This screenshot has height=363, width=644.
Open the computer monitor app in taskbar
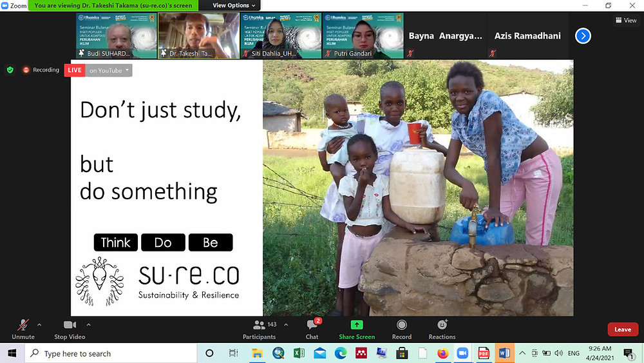381,353
